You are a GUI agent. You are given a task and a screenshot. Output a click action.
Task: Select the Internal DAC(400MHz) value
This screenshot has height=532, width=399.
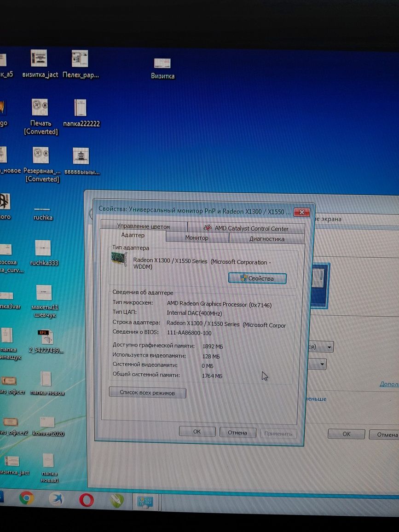coord(194,313)
